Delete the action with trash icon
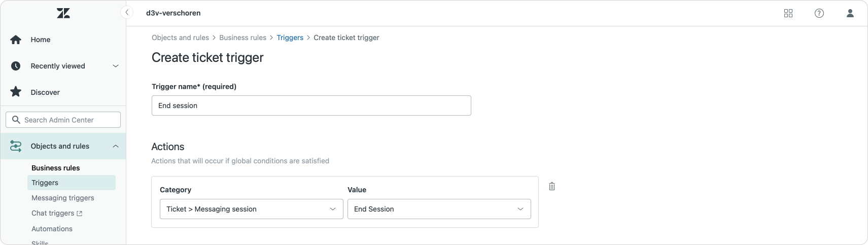The height and width of the screenshot is (245, 868). tap(552, 187)
